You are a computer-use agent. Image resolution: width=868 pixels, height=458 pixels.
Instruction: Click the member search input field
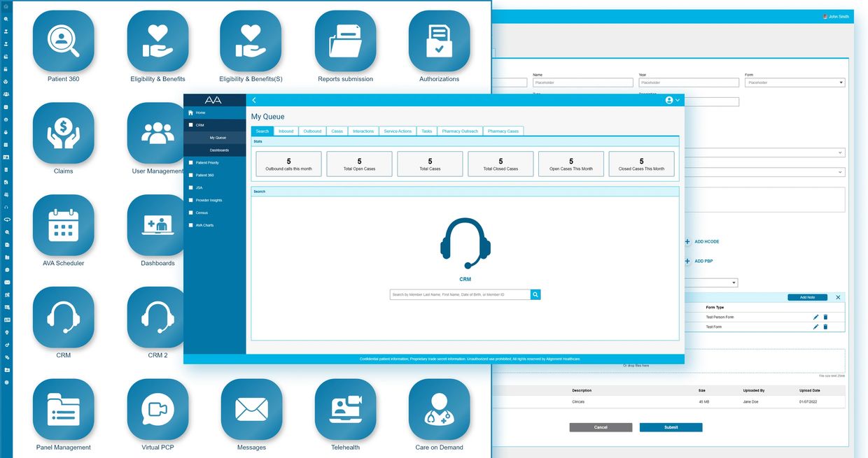pos(460,295)
